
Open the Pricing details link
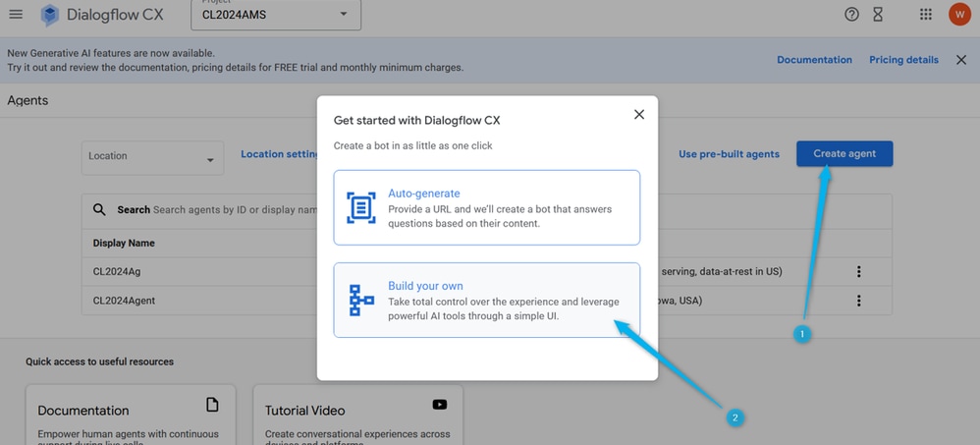pyautogui.click(x=903, y=60)
